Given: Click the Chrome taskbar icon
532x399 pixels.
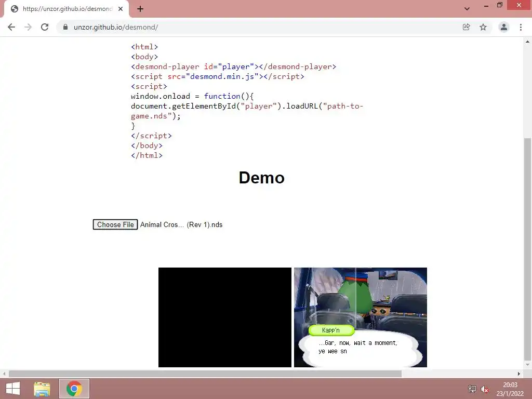Looking at the screenshot, I should click(x=74, y=389).
